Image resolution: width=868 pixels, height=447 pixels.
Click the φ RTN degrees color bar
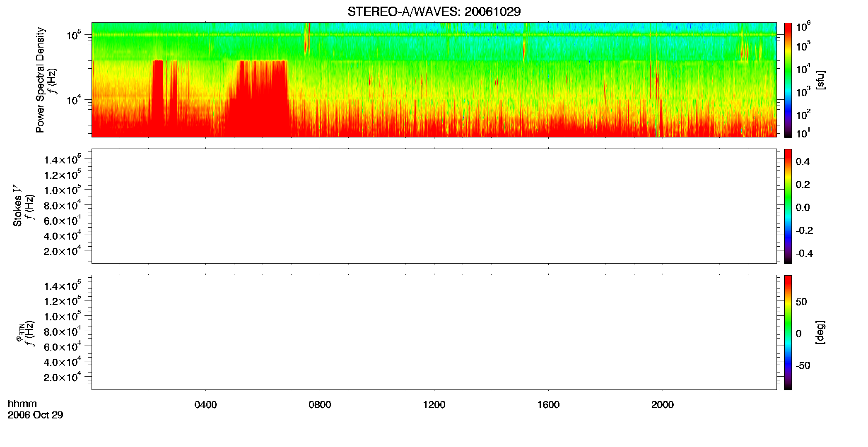pos(788,332)
